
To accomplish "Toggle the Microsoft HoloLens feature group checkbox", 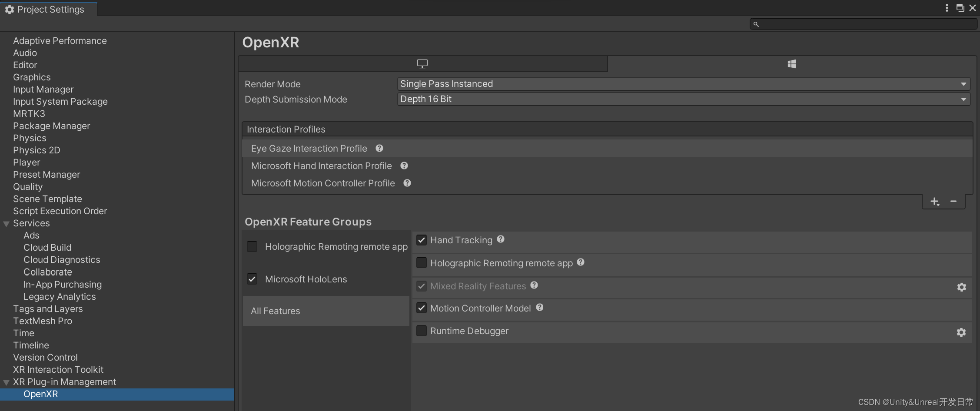I will click(x=252, y=279).
